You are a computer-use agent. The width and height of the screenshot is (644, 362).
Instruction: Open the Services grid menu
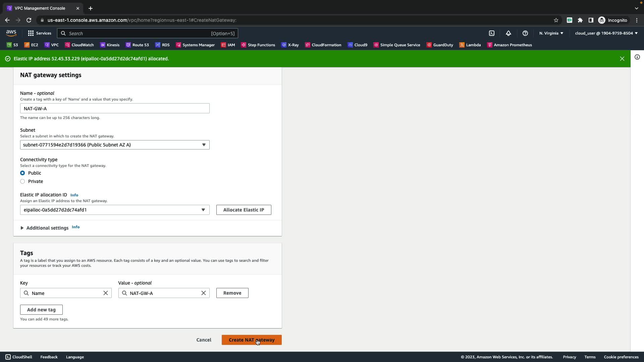pyautogui.click(x=39, y=33)
